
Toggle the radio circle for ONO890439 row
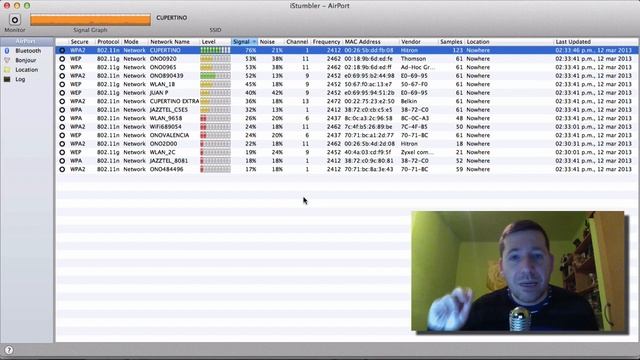(x=62, y=76)
